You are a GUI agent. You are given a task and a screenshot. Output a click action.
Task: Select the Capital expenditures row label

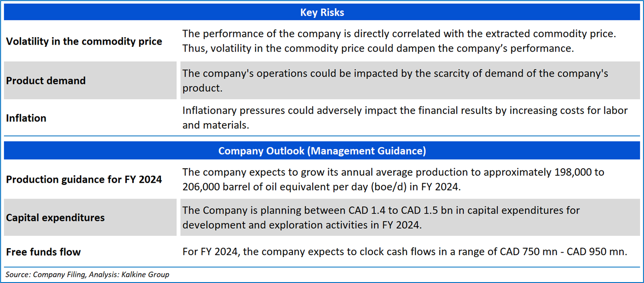tap(55, 218)
